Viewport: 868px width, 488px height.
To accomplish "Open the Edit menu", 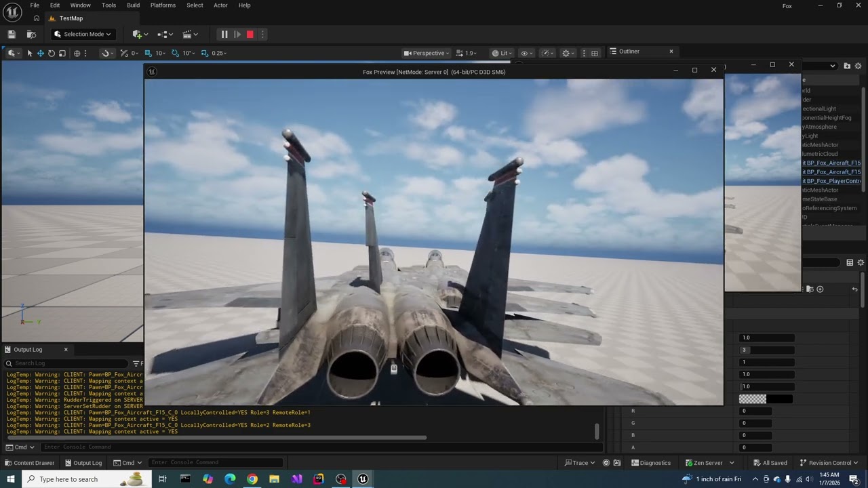I will click(55, 5).
